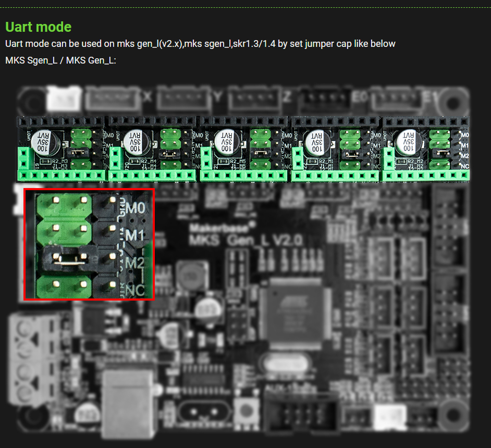The image size is (491, 448).
Task: Click the capacitor on the first driver slot
Action: coord(42,143)
